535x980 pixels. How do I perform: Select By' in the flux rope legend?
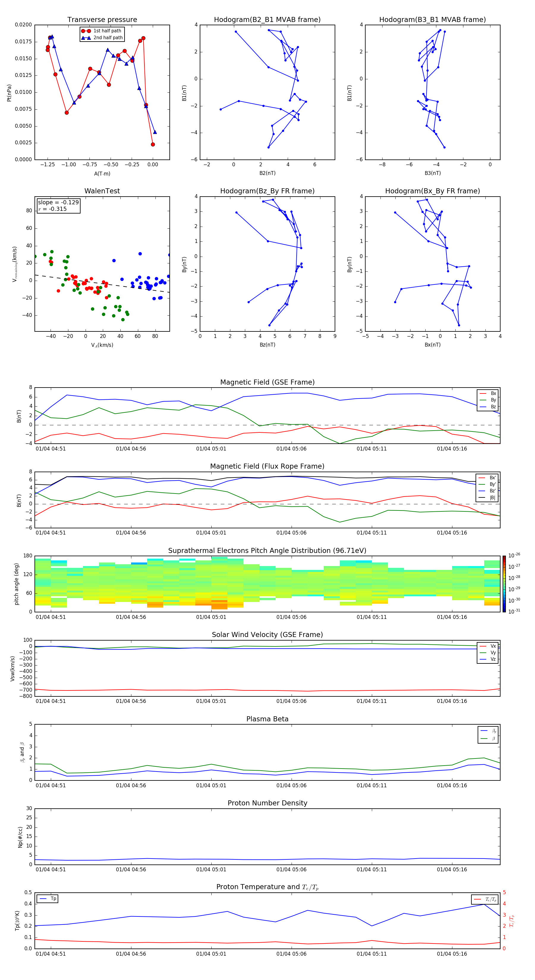[x=487, y=484]
